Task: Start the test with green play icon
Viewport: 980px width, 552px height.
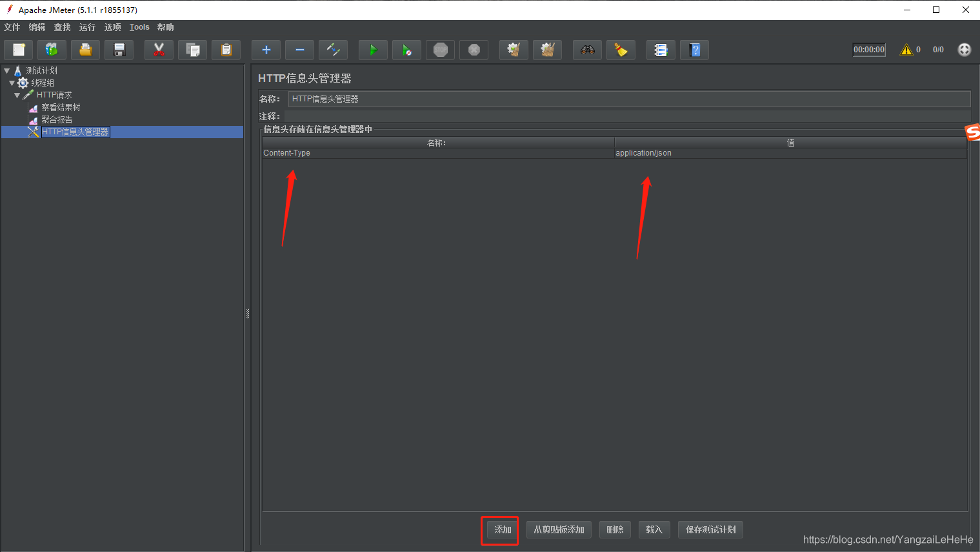Action: click(x=373, y=50)
